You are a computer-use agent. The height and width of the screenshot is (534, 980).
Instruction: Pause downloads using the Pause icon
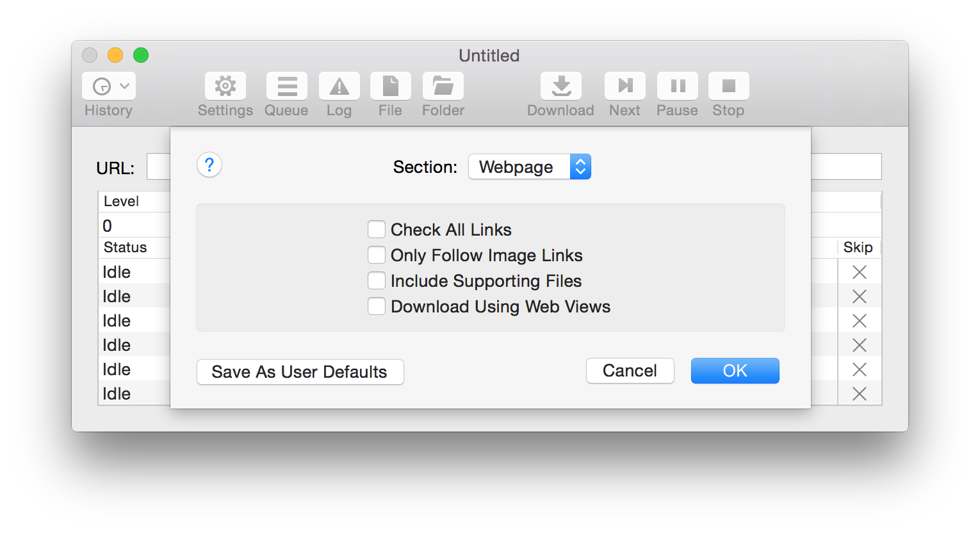[x=677, y=86]
